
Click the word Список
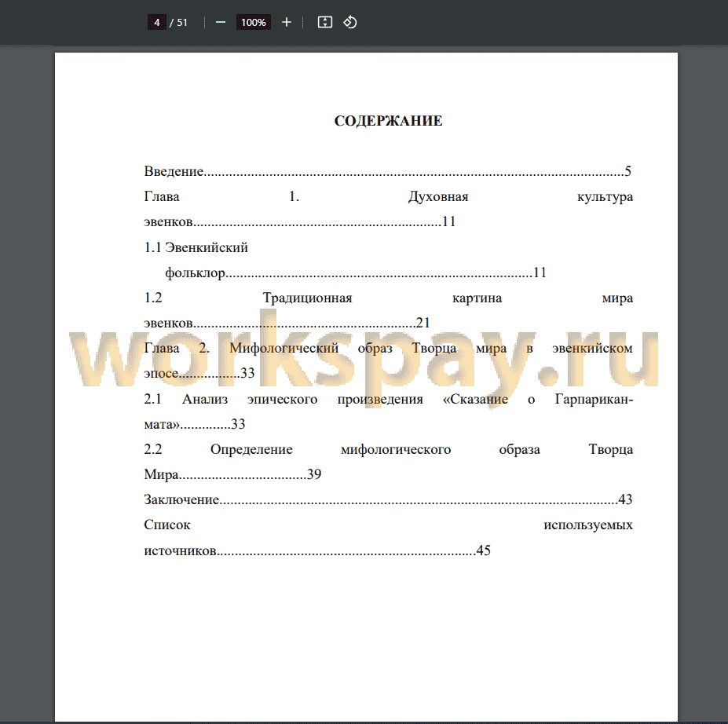(x=167, y=525)
